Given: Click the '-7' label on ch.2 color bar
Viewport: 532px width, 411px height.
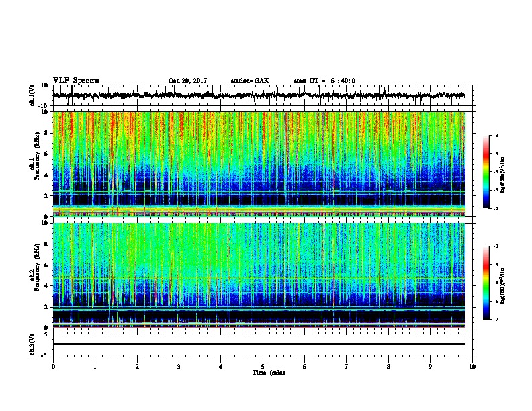Looking at the screenshot, I should click(x=496, y=319).
